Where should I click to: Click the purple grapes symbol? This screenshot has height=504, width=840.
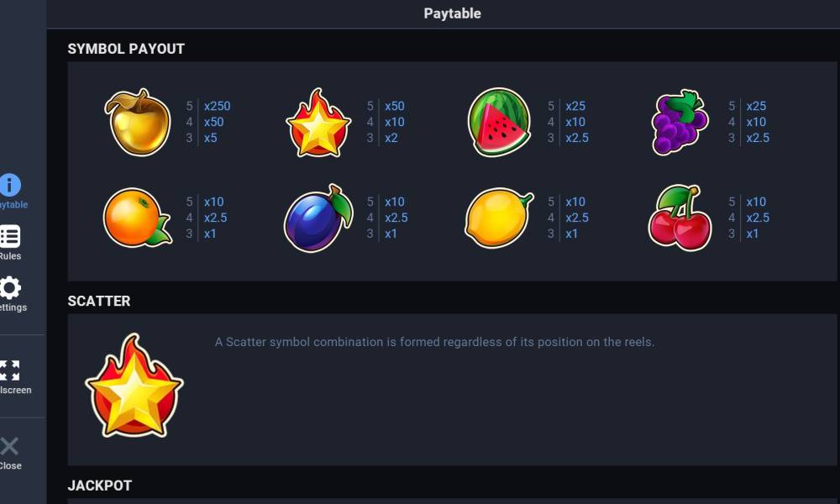(680, 123)
